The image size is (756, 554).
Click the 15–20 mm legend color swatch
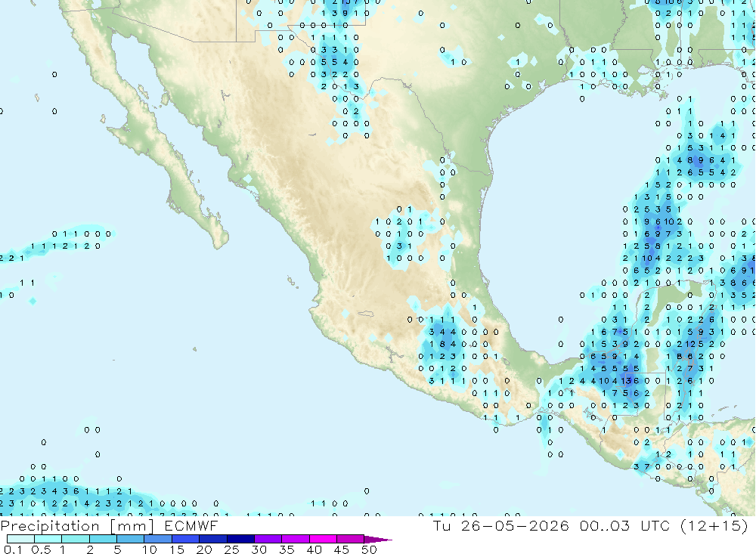pyautogui.click(x=186, y=539)
